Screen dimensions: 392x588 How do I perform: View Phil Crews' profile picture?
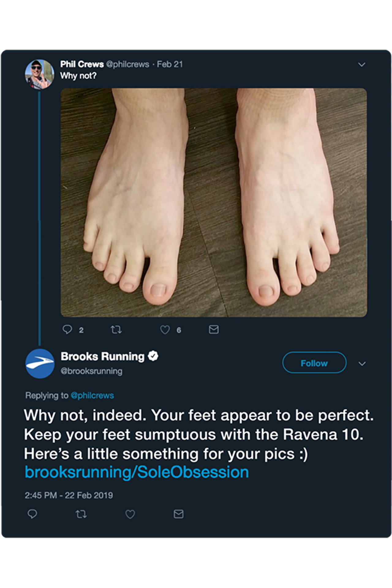pos(39,74)
